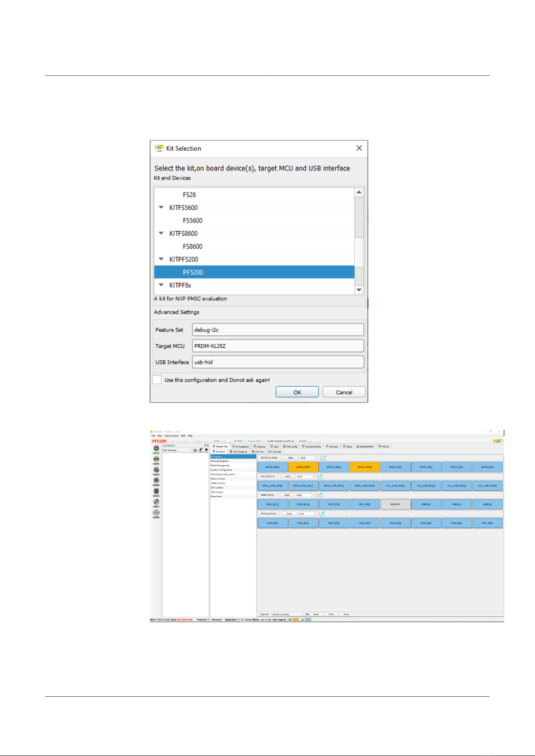Open the POWER calculator sidebar icon
The height and width of the screenshot is (756, 535).
pos(156,491)
